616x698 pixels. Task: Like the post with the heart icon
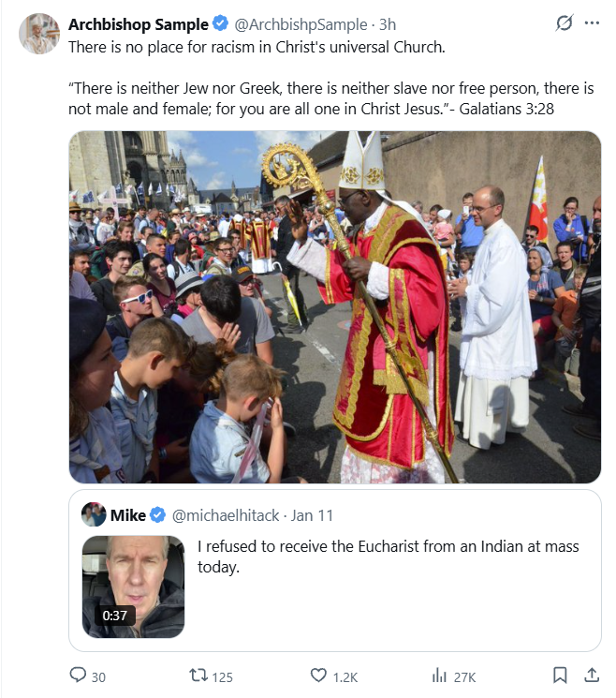pyautogui.click(x=319, y=676)
